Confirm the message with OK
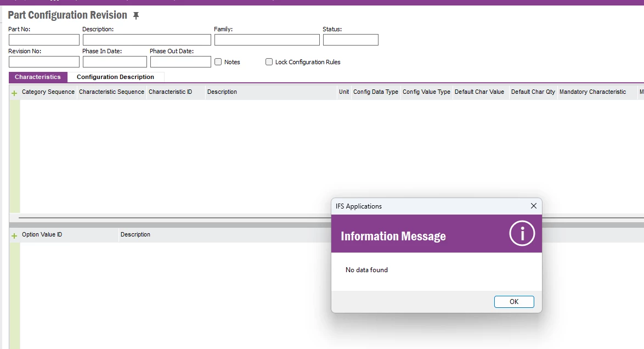 coord(514,301)
